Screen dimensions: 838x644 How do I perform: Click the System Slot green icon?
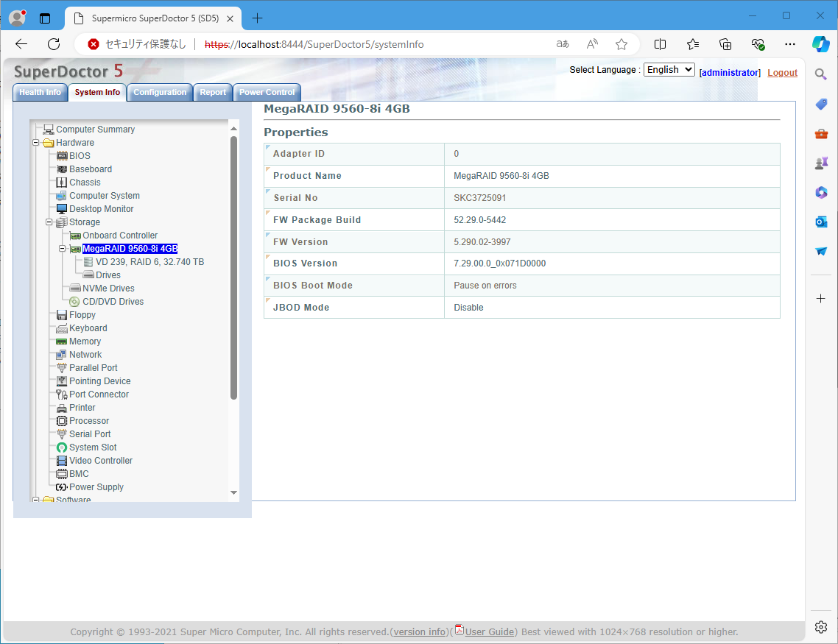62,447
